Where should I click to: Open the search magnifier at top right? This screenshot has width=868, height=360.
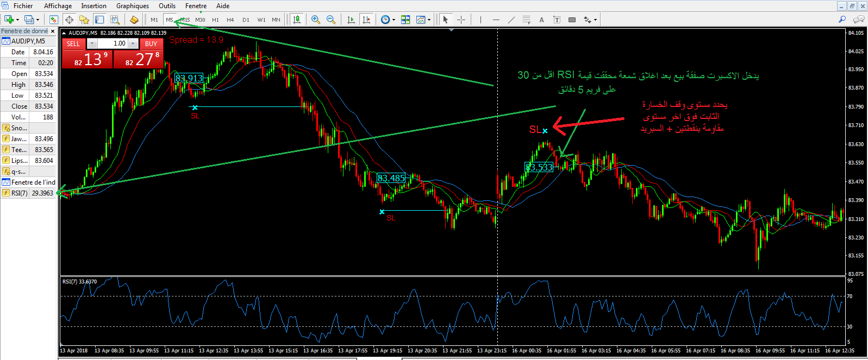[842, 20]
